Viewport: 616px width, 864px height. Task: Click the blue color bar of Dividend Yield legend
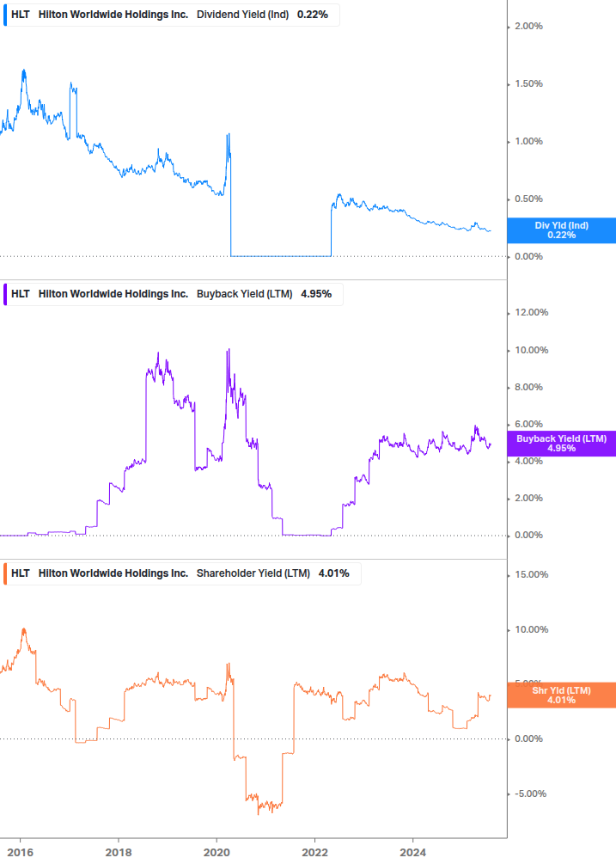click(5, 15)
